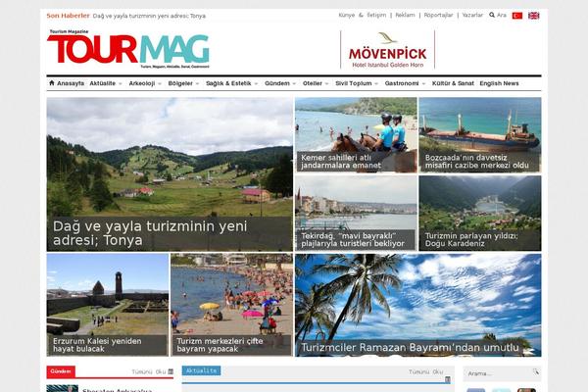Click the TOURMAG logo
Screen dimensions: 588x392
(x=127, y=49)
